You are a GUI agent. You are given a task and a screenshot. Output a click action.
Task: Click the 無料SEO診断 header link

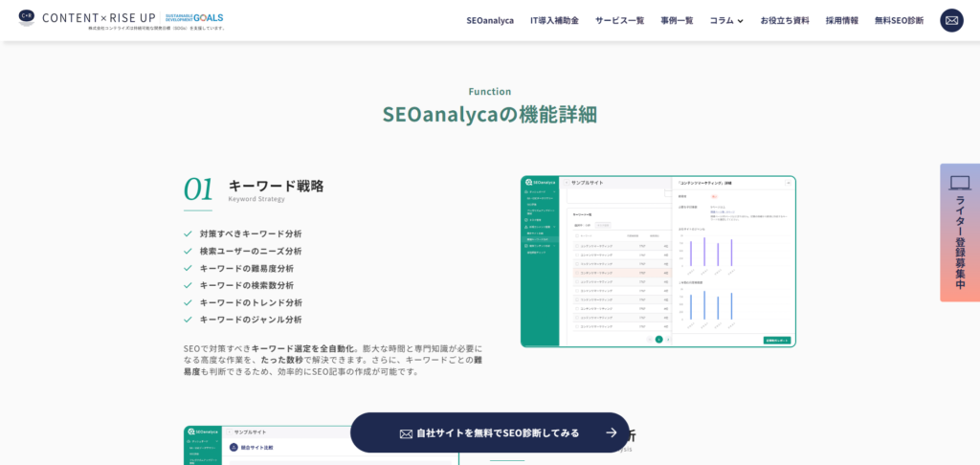(x=899, y=21)
